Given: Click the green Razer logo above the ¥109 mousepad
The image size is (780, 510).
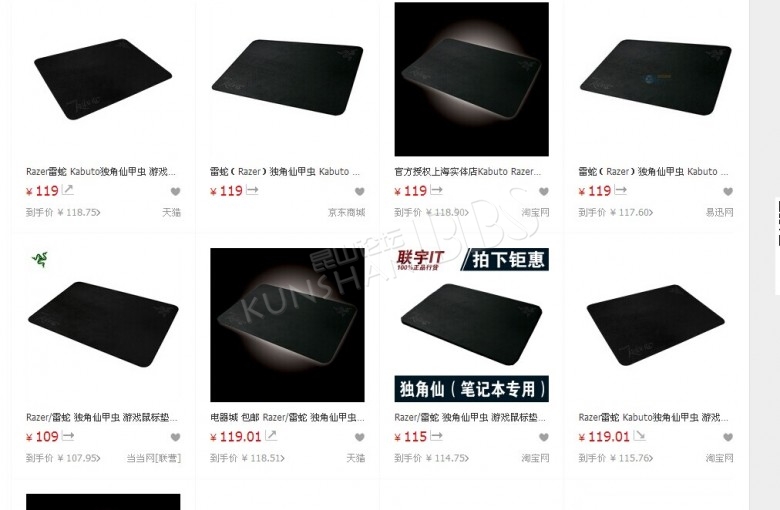Looking at the screenshot, I should pyautogui.click(x=40, y=259).
